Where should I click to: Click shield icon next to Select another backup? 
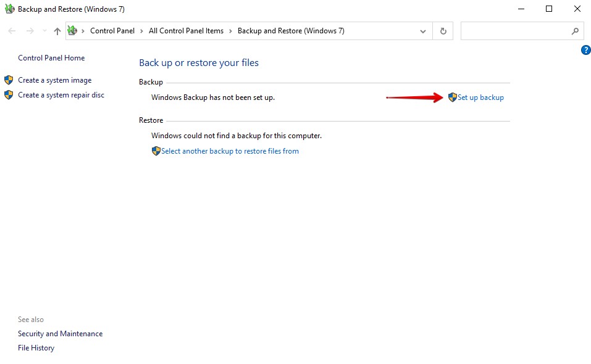click(x=156, y=151)
